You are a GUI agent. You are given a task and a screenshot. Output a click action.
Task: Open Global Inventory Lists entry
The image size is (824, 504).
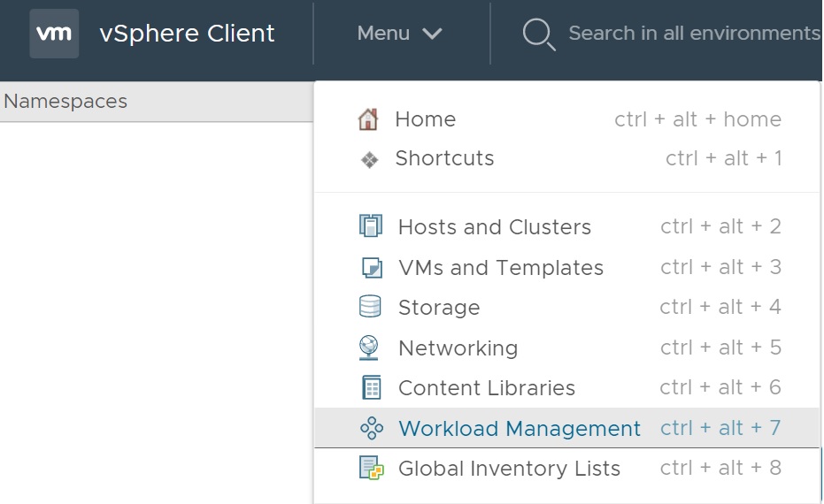pyautogui.click(x=509, y=469)
